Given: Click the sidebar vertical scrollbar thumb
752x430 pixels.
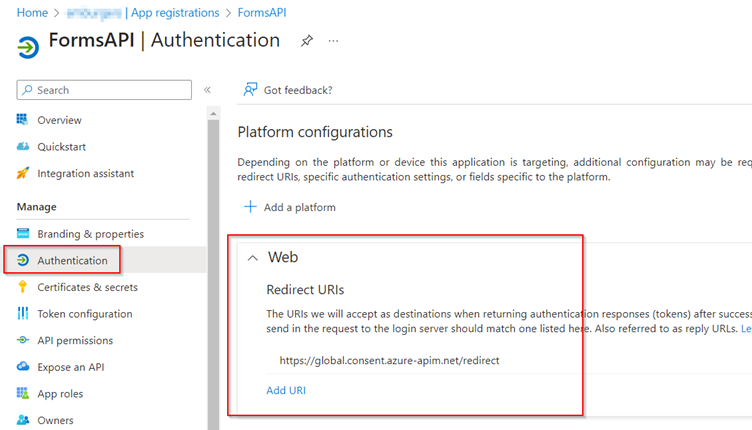Looking at the screenshot, I should [x=213, y=273].
